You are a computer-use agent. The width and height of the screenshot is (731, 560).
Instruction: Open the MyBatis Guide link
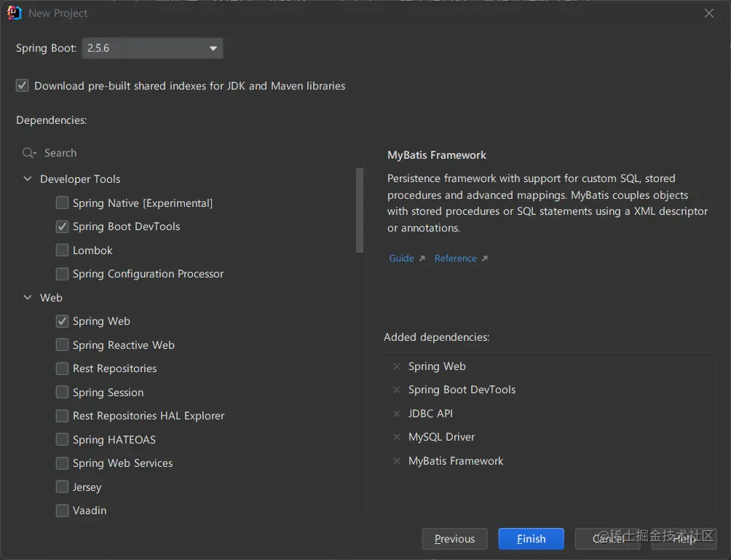[x=402, y=259]
